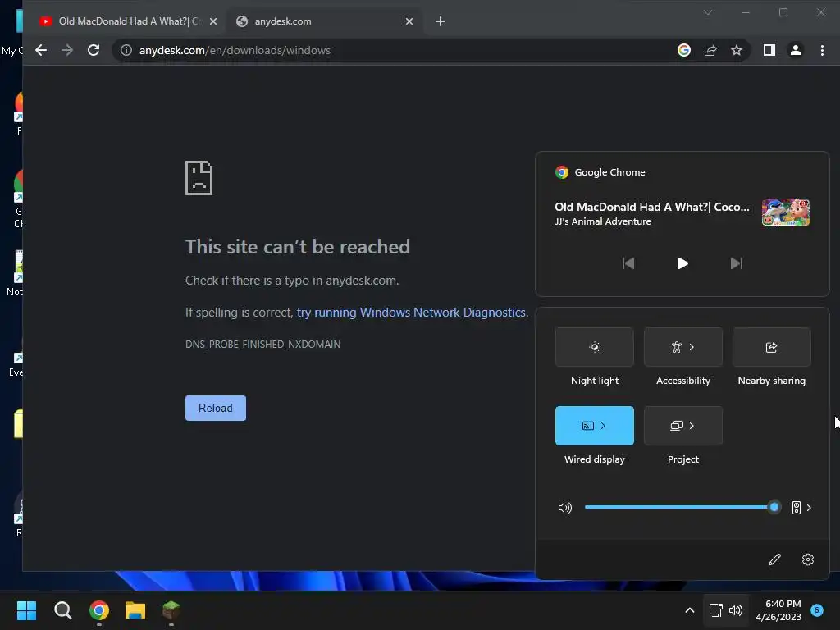Viewport: 840px width, 630px height.
Task: Click the Old MacDonald media title text
Action: tap(651, 207)
